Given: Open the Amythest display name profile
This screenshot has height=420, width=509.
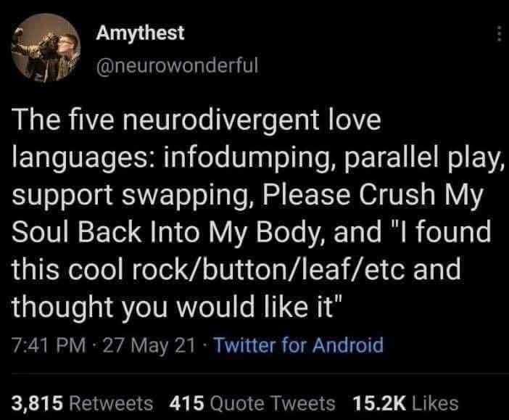Looking at the screenshot, I should (140, 33).
